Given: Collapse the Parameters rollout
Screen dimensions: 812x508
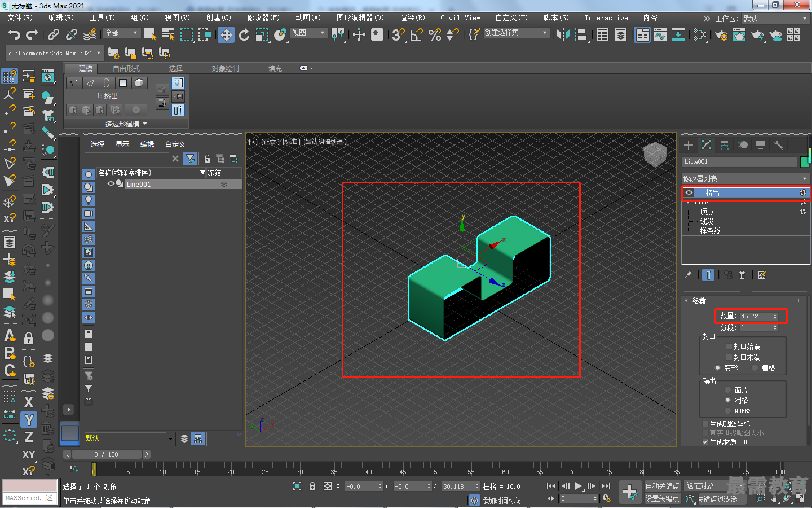Looking at the screenshot, I should tap(686, 301).
